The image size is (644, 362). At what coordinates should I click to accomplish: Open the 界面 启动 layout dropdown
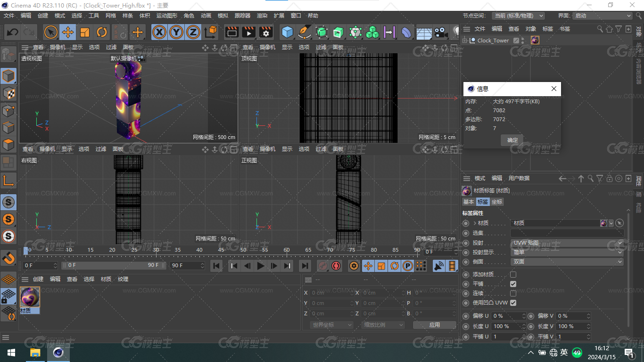pyautogui.click(x=603, y=16)
